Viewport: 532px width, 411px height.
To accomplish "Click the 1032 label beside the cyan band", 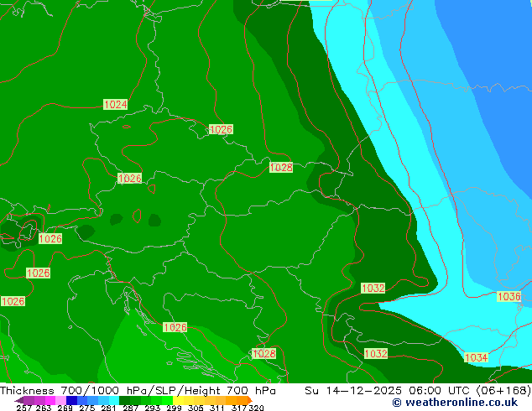I will (x=373, y=289).
